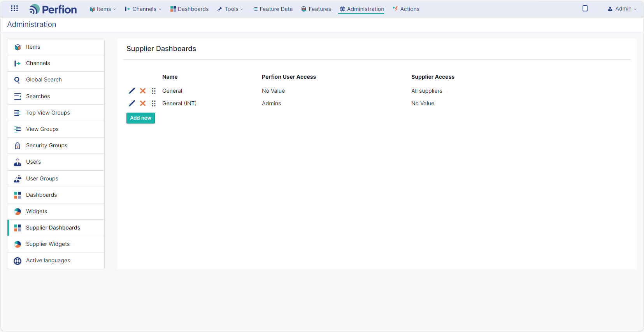Viewport: 644px width, 332px height.
Task: Click No Value in the General (INT) row
Action: click(x=423, y=103)
